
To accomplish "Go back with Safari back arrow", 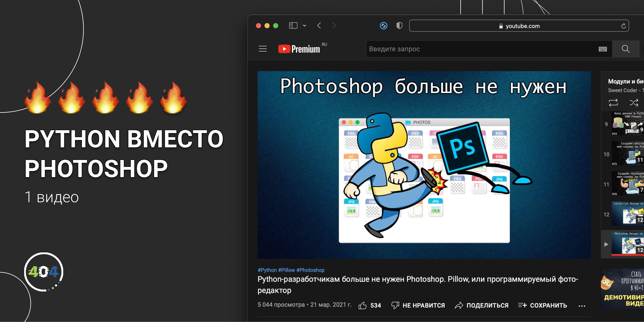I will 319,26.
